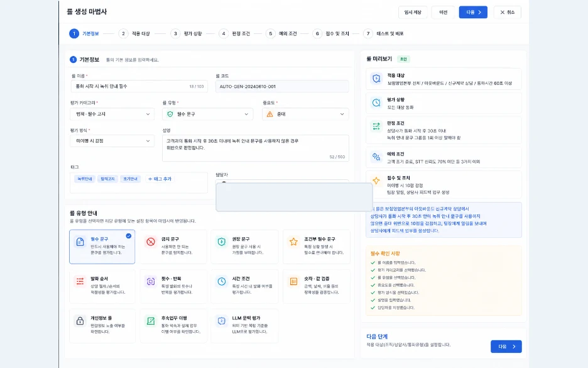Click the warning triangle icon beside 중대

[269, 114]
